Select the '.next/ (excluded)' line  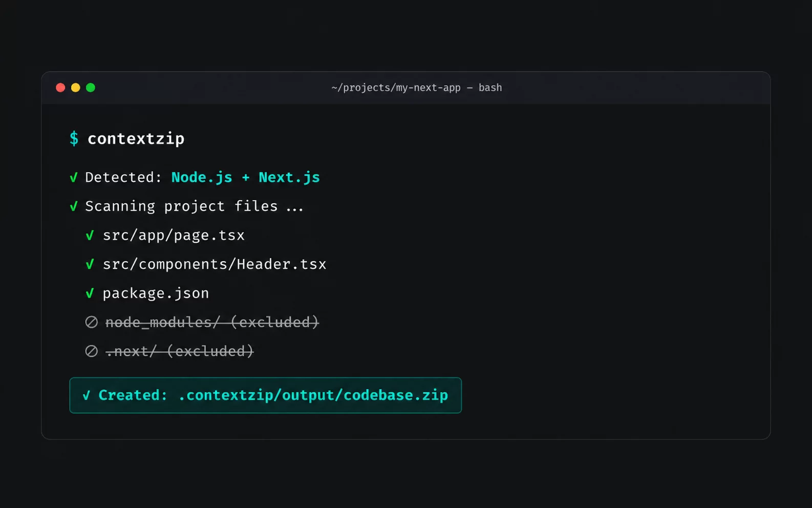pos(180,351)
